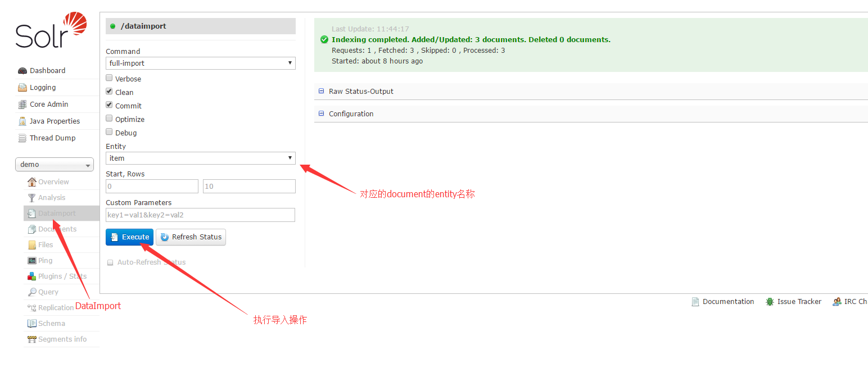Click the Indexing completed status message

(471, 40)
